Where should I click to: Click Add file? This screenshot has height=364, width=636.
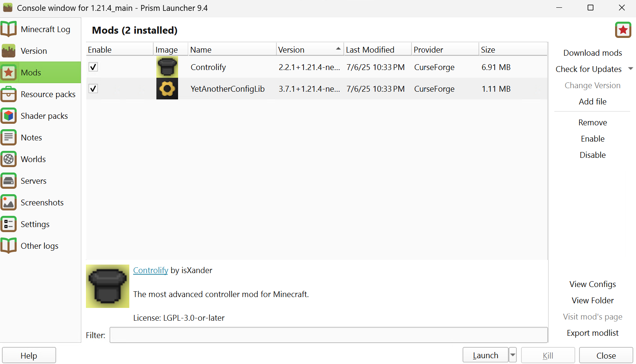click(x=593, y=101)
